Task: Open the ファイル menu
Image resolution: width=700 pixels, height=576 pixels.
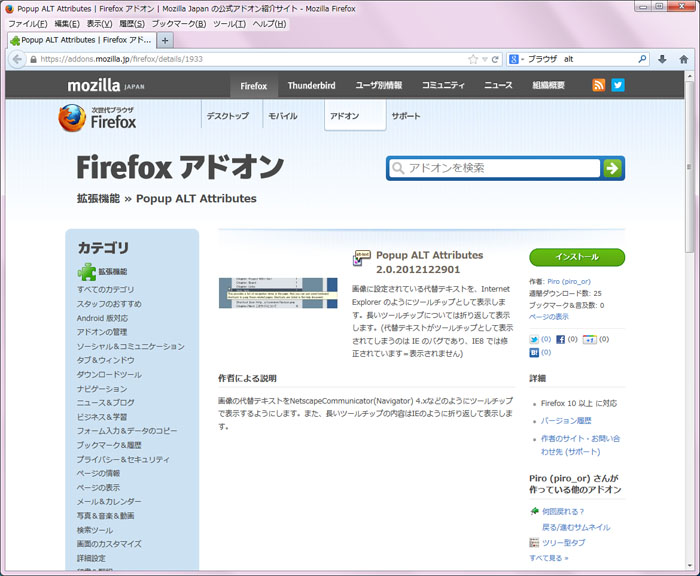Action: (x=28, y=24)
